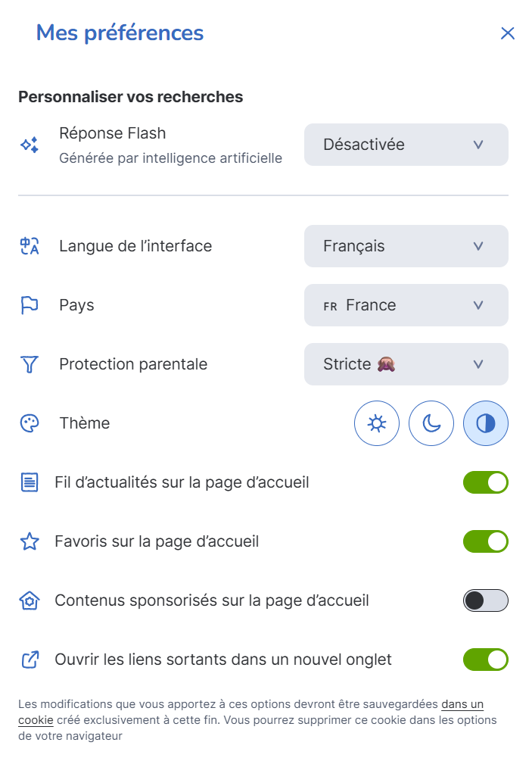Follow the "dans un cookie" link
This screenshot has height=761, width=532.
462,704
